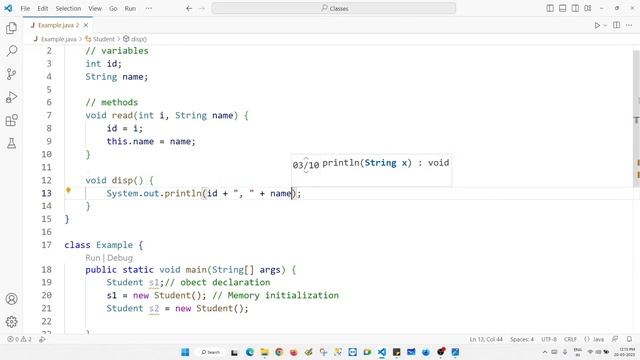Change end of line sequence CRLF
Viewport: 640px width, 360px height.
[570, 339]
